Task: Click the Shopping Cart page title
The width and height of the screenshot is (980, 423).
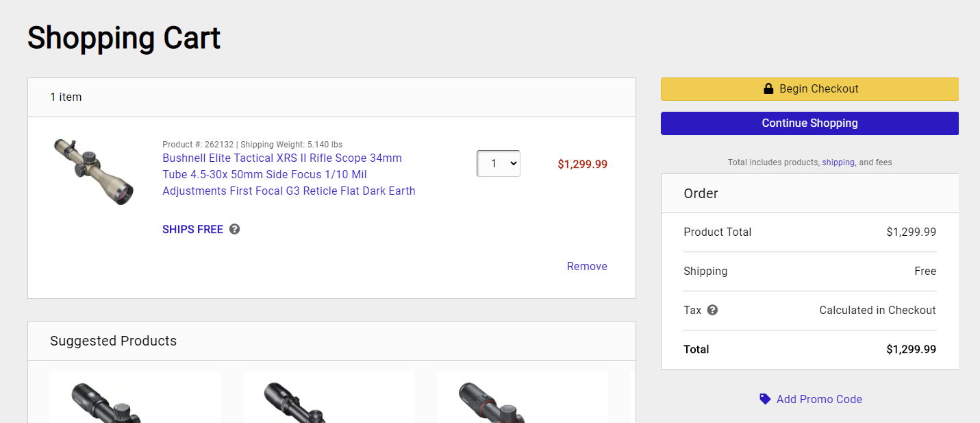Action: [124, 38]
